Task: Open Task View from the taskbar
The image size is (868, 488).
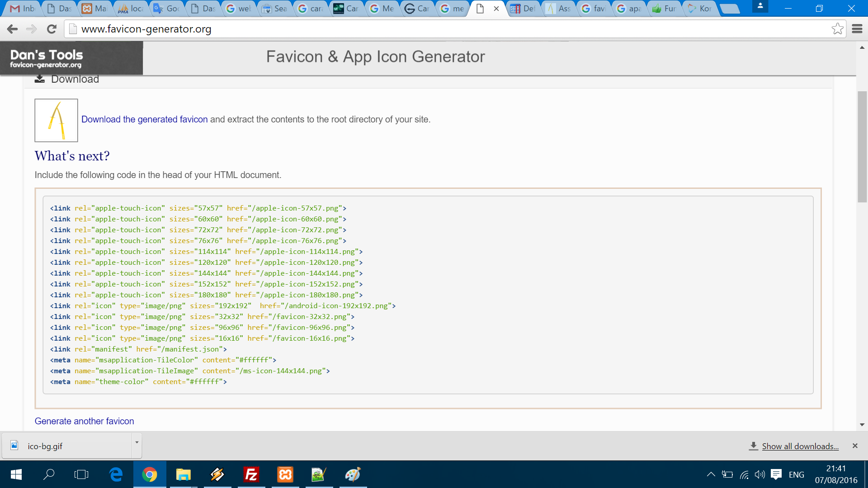Action: point(82,474)
